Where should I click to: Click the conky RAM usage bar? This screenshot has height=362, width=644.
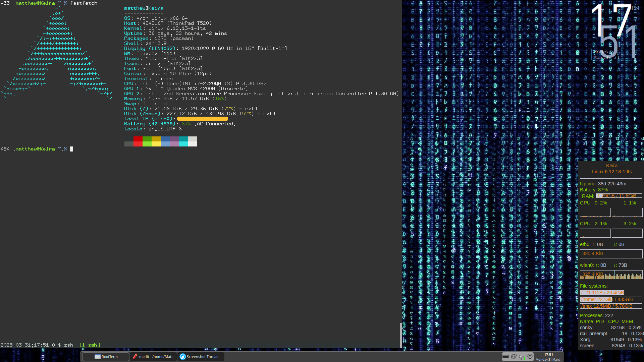tap(619, 196)
